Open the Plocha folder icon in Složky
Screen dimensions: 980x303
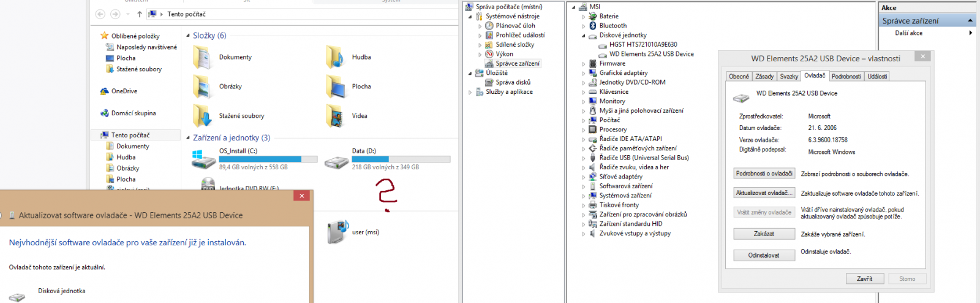point(335,86)
